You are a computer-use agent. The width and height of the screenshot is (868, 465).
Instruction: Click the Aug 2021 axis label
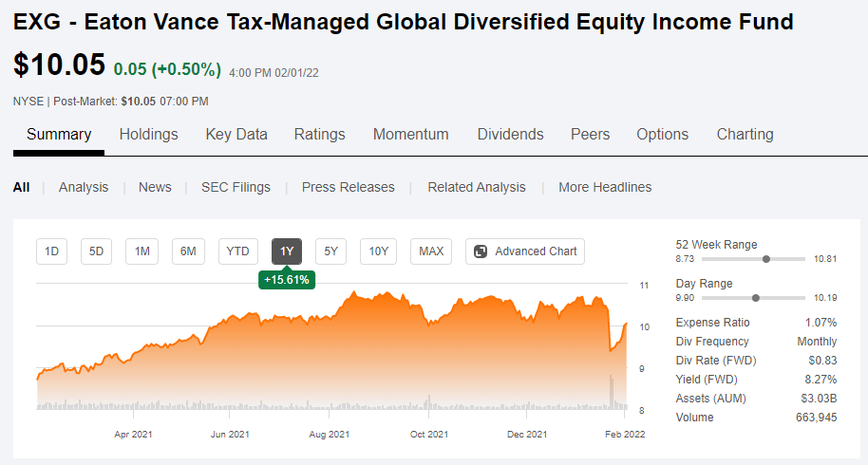330,434
